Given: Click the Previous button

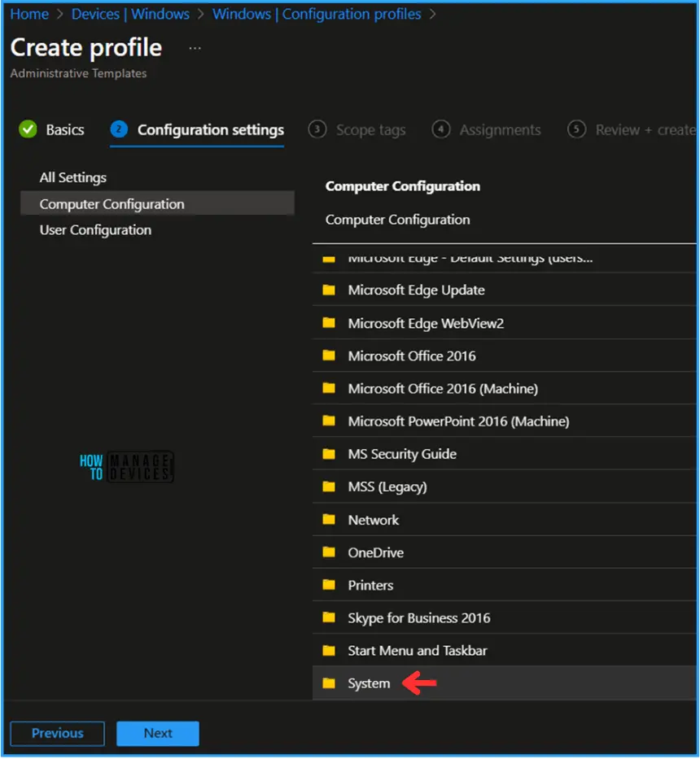Looking at the screenshot, I should coord(57,733).
